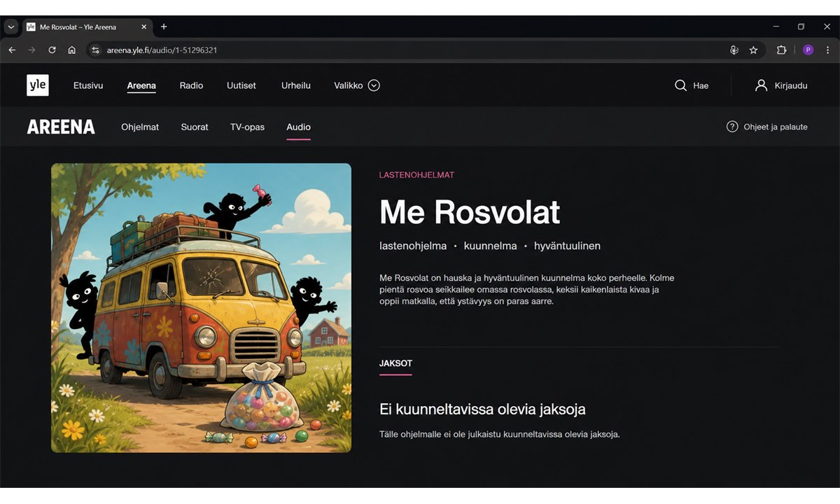
Task: Open a new browser tab
Action: click(x=164, y=27)
